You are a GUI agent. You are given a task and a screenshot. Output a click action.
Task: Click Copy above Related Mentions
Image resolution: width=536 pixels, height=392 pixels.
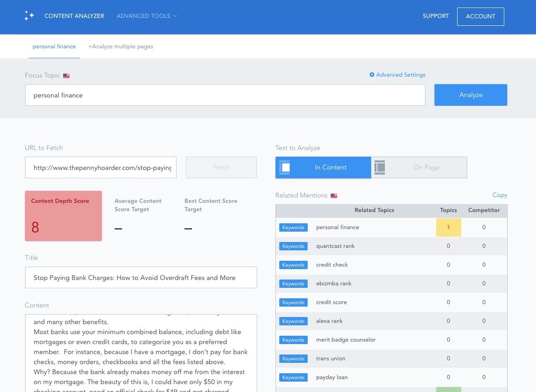[500, 195]
